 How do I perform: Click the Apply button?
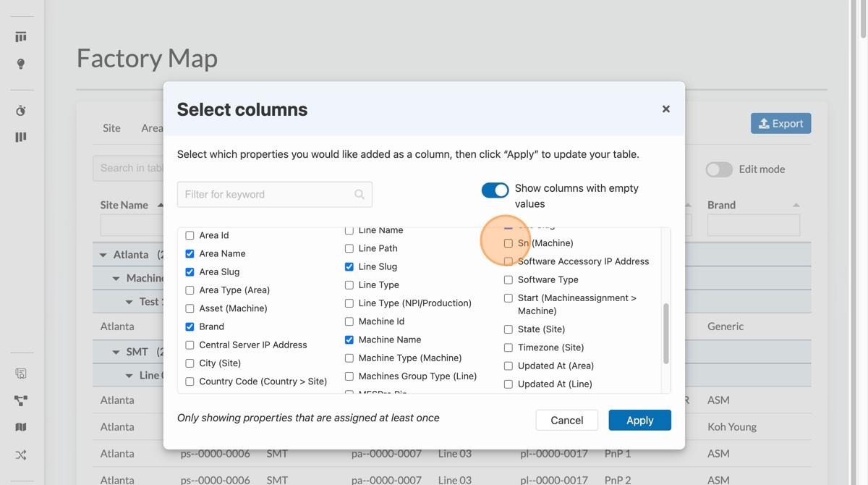[x=639, y=420]
